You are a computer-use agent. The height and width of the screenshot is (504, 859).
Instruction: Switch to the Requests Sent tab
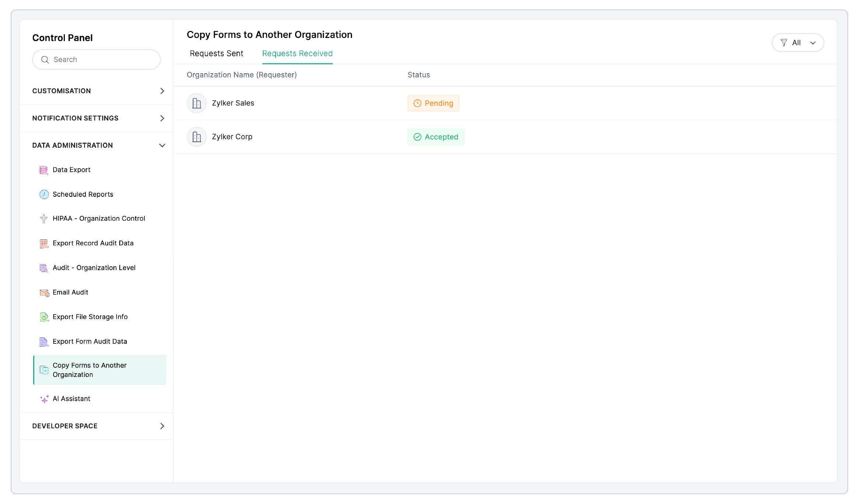216,53
